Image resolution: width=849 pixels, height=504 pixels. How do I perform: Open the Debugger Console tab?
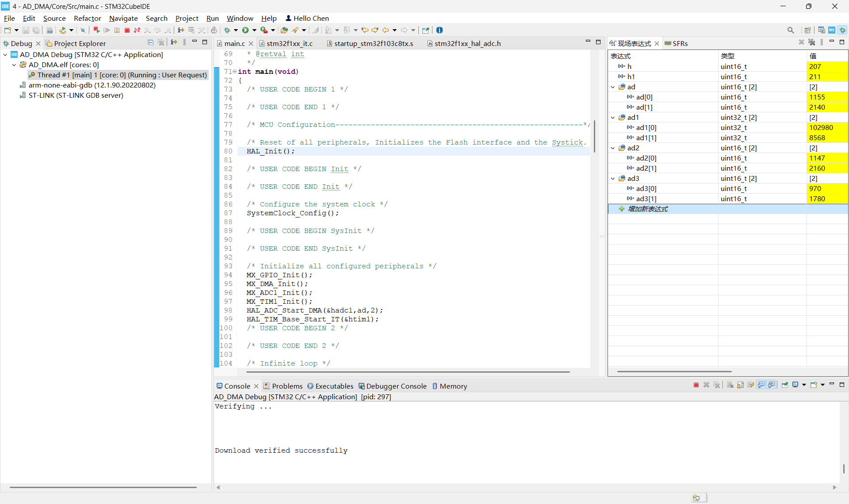396,386
